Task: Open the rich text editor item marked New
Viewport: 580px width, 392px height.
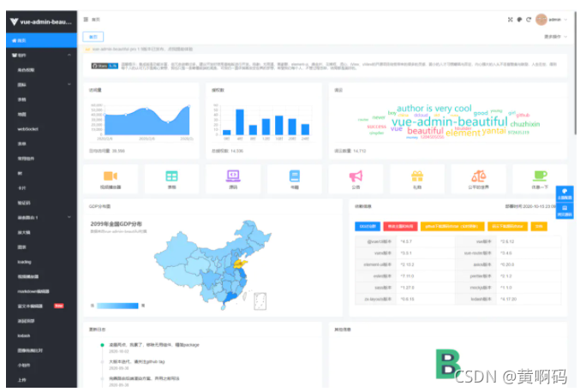Action: click(x=41, y=306)
